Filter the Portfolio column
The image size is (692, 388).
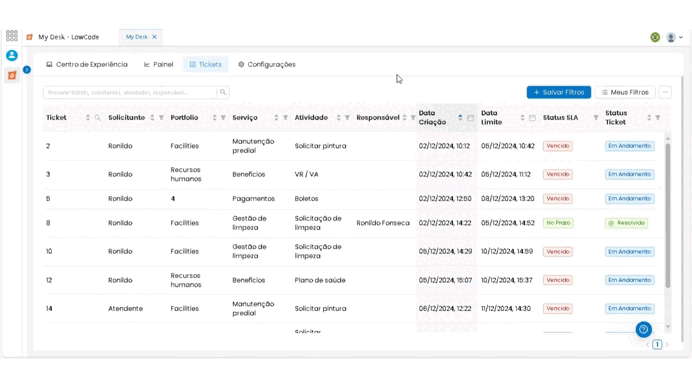[x=223, y=117]
